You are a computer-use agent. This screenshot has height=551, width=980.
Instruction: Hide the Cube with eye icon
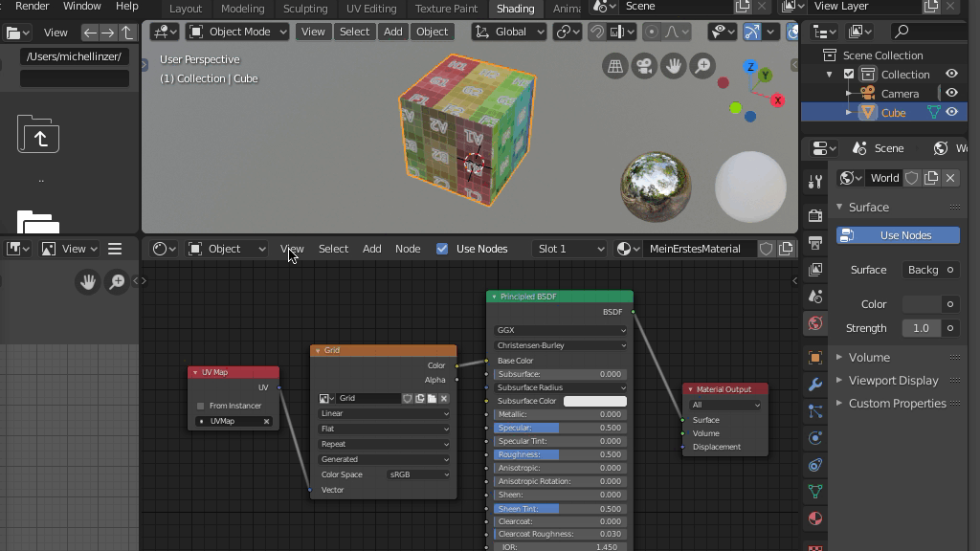pyautogui.click(x=951, y=112)
